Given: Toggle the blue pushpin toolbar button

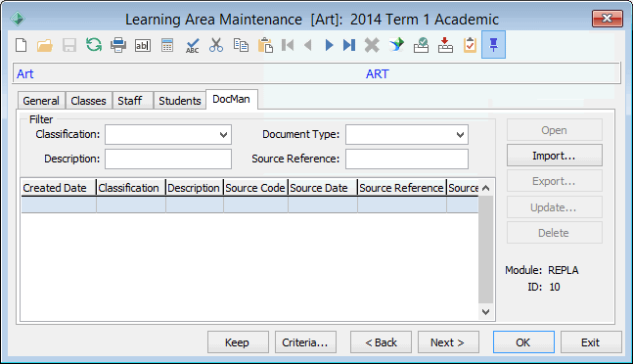Looking at the screenshot, I should (493, 45).
